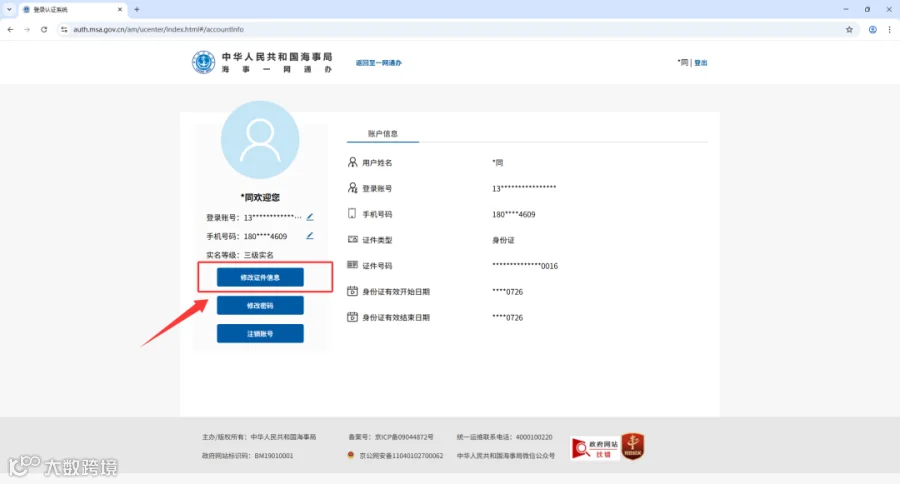Screen dimensions: 900x484
Task: Switch to the 账户信息 tab
Action: tap(383, 133)
